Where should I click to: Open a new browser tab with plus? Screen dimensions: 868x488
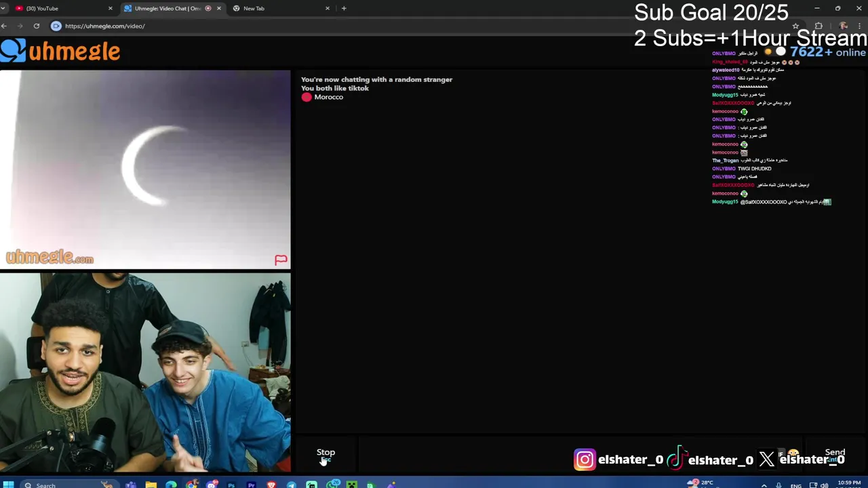coord(344,8)
